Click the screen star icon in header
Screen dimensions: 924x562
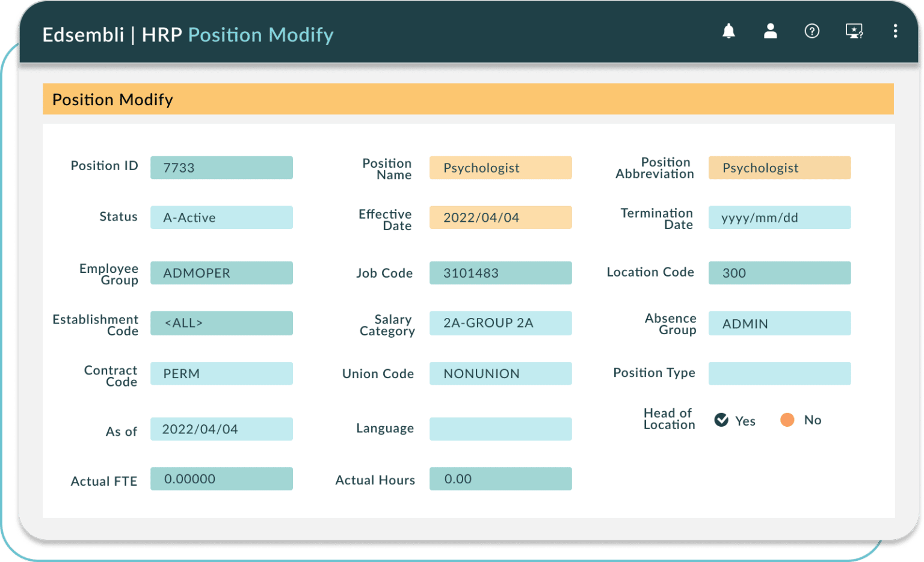point(854,31)
